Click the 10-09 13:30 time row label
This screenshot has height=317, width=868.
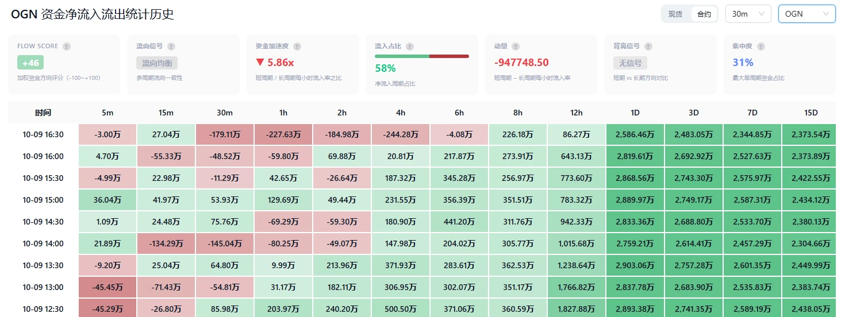point(43,265)
